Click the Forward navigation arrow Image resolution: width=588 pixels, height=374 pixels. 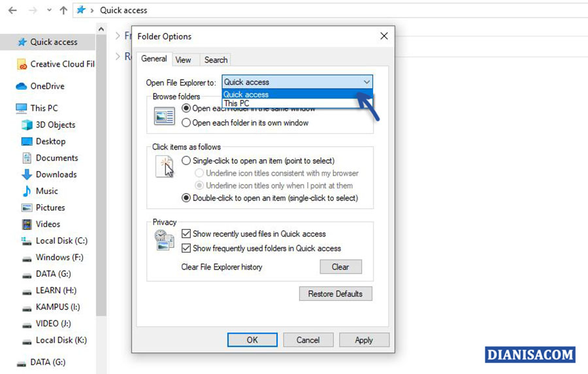tap(33, 10)
